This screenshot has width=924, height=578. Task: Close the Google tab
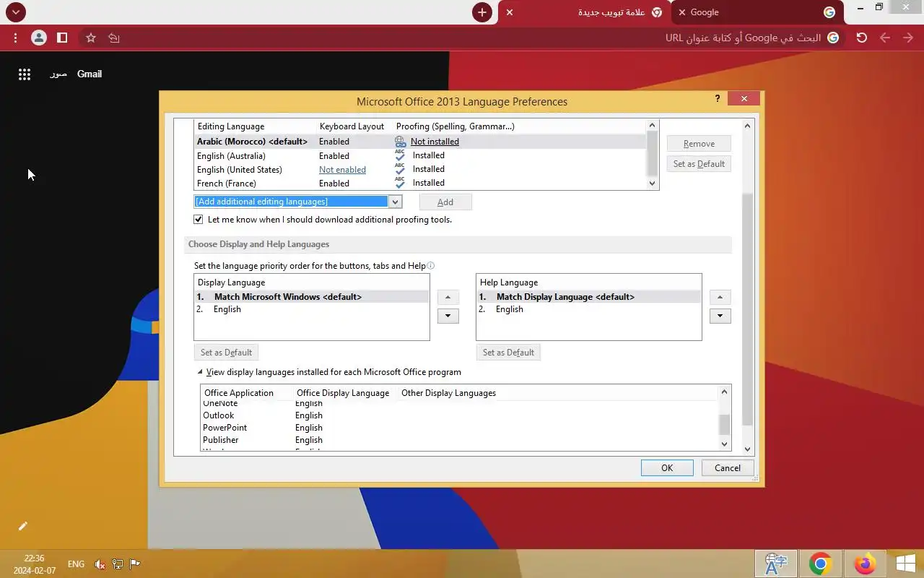coord(681,12)
